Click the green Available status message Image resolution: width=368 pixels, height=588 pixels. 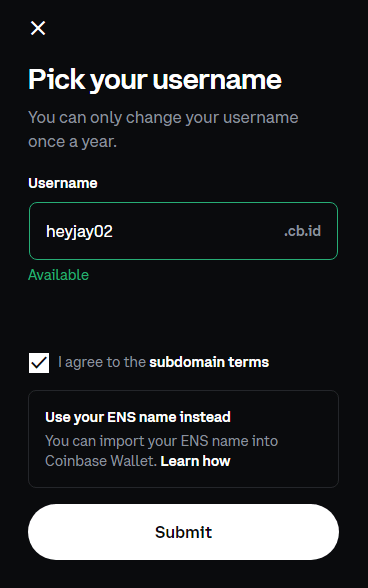(x=59, y=275)
